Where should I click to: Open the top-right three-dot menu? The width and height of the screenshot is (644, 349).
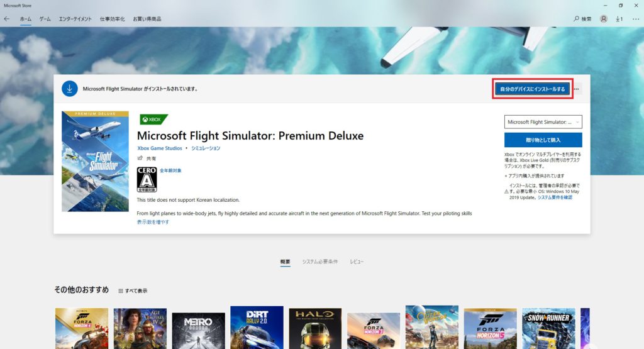coord(636,19)
